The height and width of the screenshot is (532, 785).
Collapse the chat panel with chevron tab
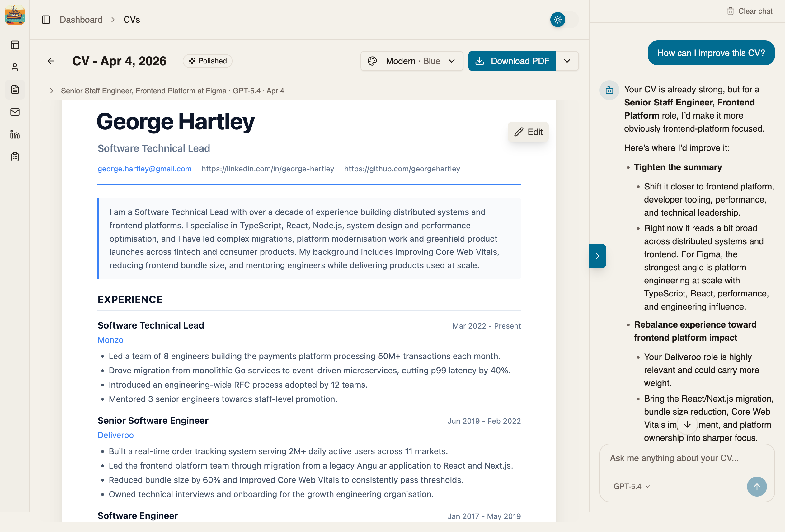[x=597, y=256]
